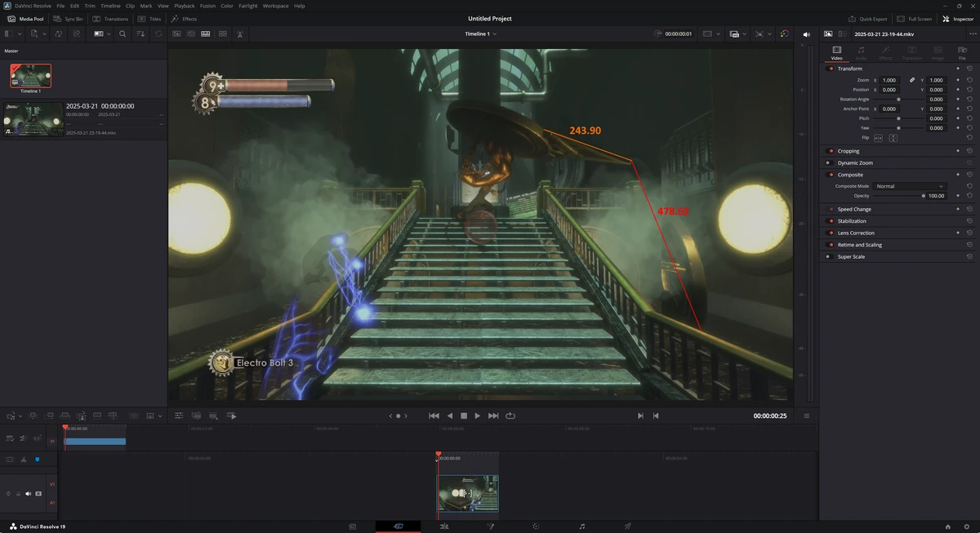Switch to the Cut page icon
This screenshot has width=980, height=533.
click(x=398, y=526)
